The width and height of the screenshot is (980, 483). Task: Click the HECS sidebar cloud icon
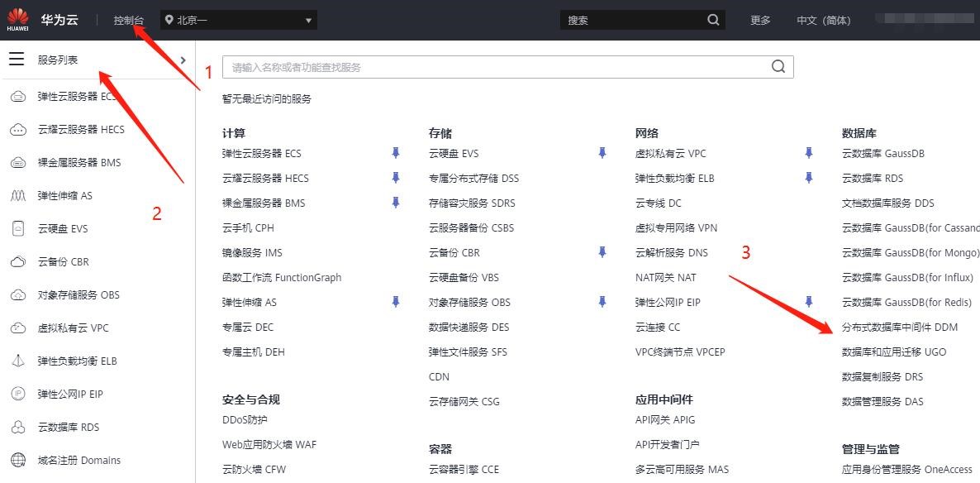(19, 130)
